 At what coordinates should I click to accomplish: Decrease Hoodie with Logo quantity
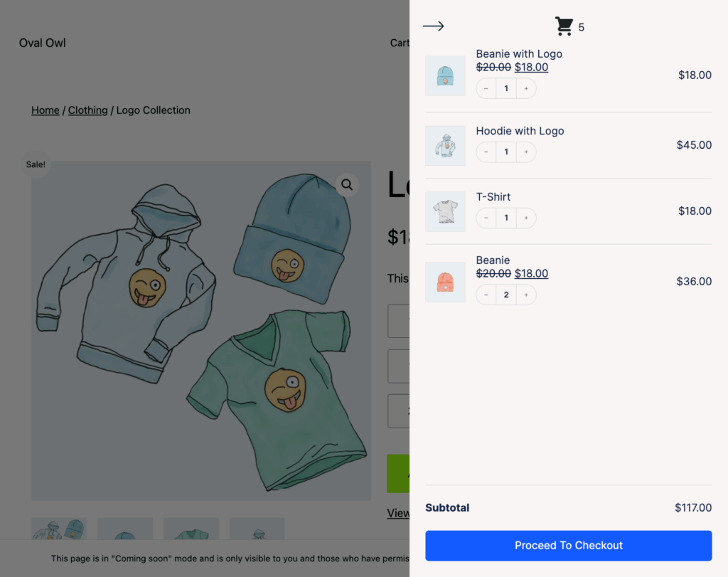486,152
